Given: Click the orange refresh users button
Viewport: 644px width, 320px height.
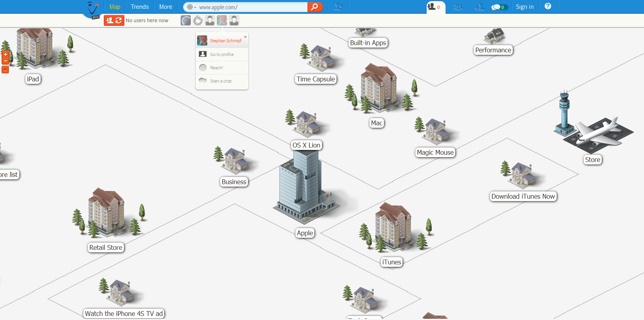Looking at the screenshot, I should 114,20.
